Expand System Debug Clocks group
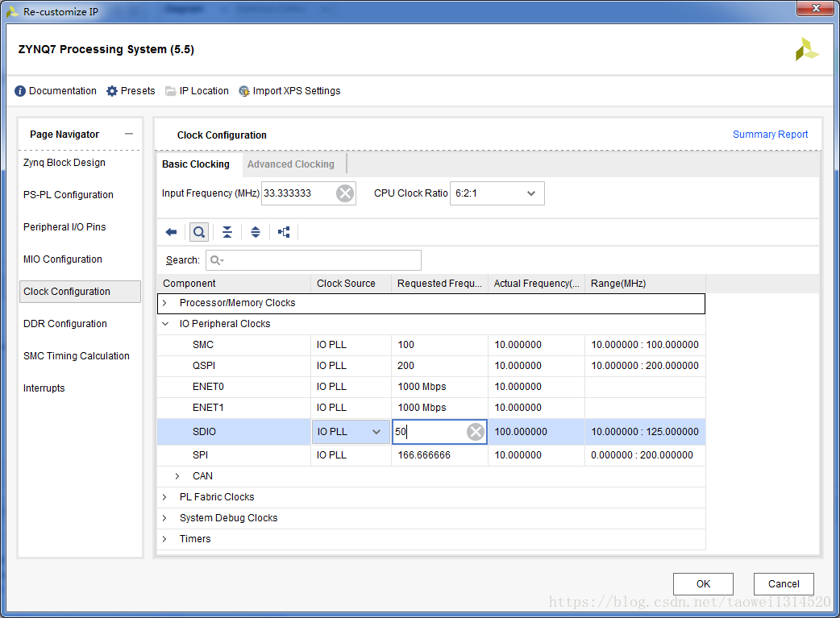Screen dimensions: 840x618 point(165,518)
